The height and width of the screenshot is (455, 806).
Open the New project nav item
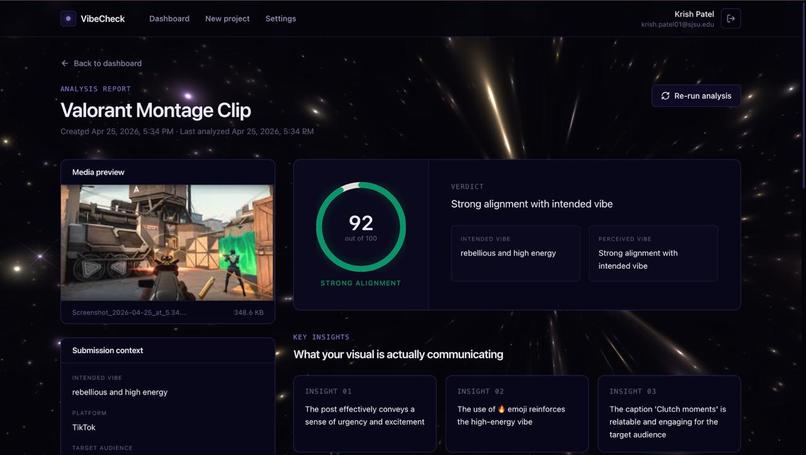(x=227, y=19)
